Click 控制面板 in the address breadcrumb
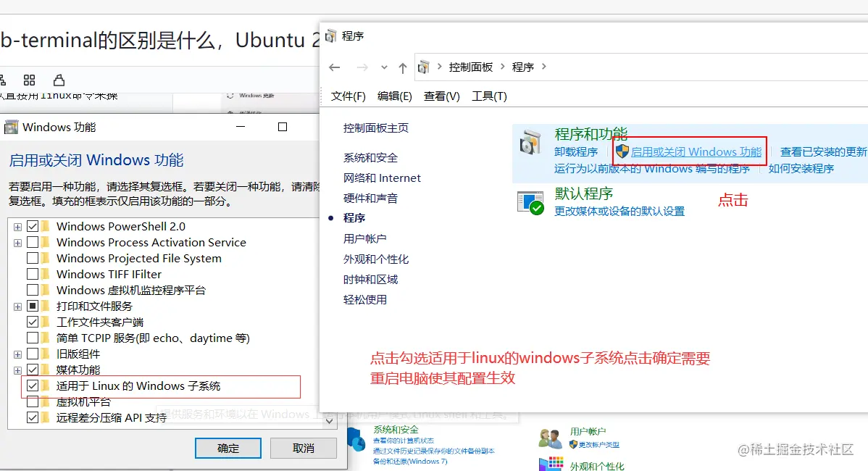The width and height of the screenshot is (868, 471). point(470,67)
